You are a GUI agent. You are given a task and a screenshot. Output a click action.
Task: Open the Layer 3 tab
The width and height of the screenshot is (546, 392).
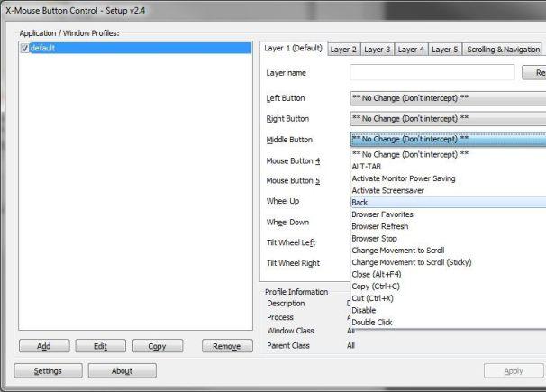(x=378, y=50)
